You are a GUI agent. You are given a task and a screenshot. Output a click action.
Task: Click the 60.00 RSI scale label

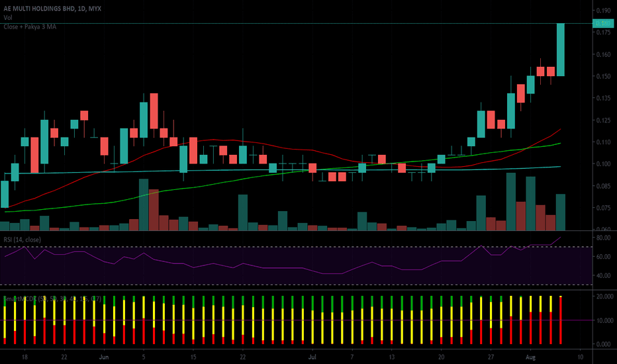(x=604, y=257)
